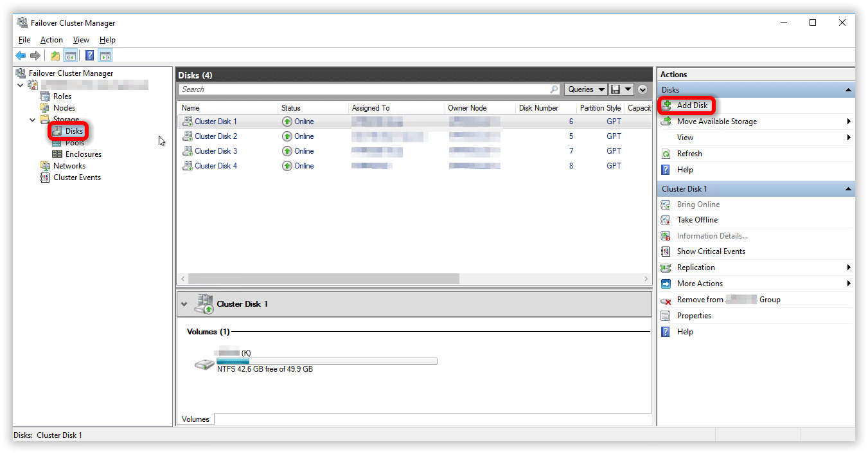This screenshot has width=868, height=454.
Task: Open the Action menu
Action: tap(51, 40)
